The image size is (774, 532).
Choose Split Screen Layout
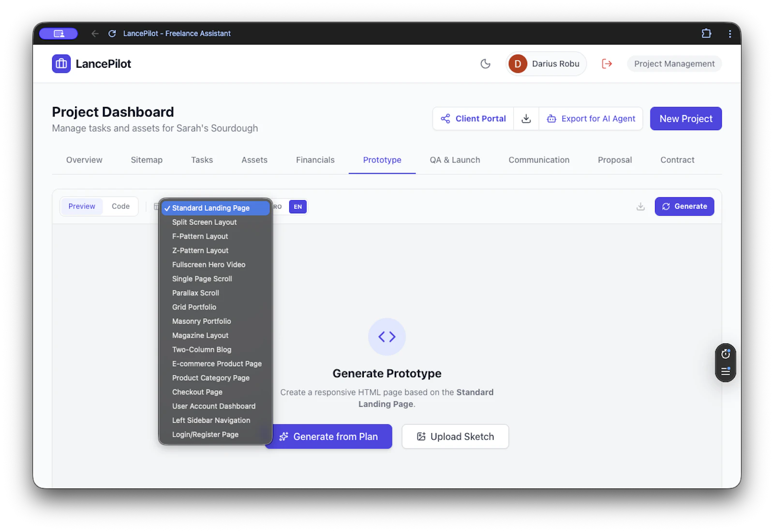[x=215, y=222]
